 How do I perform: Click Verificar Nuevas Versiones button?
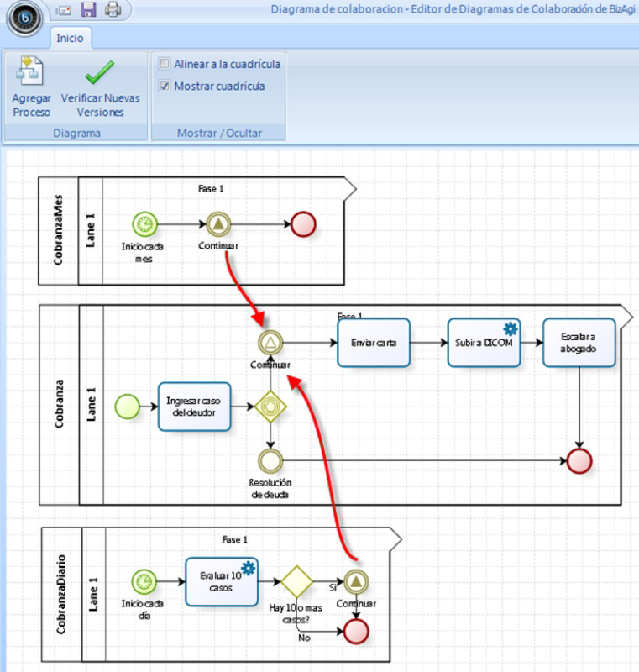tap(100, 88)
